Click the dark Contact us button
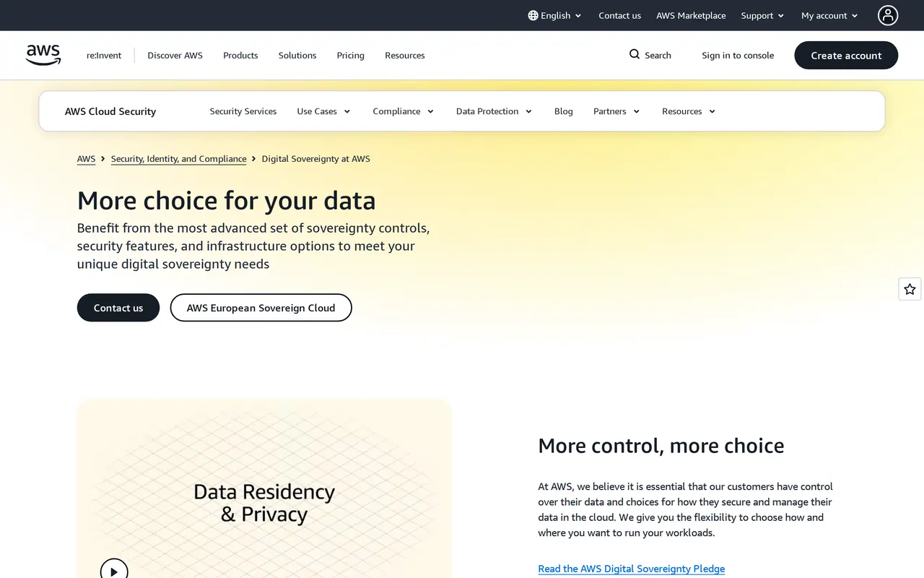This screenshot has width=924, height=578. coord(118,308)
